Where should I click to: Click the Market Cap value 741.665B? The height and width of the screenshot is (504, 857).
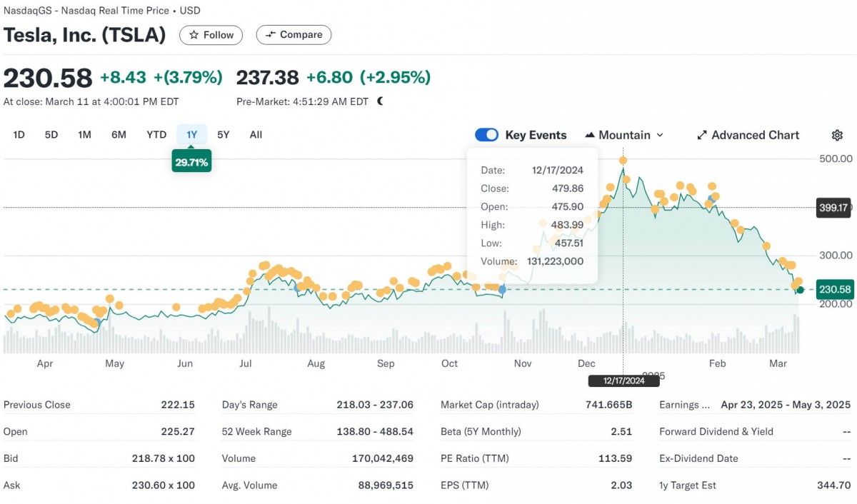(609, 405)
